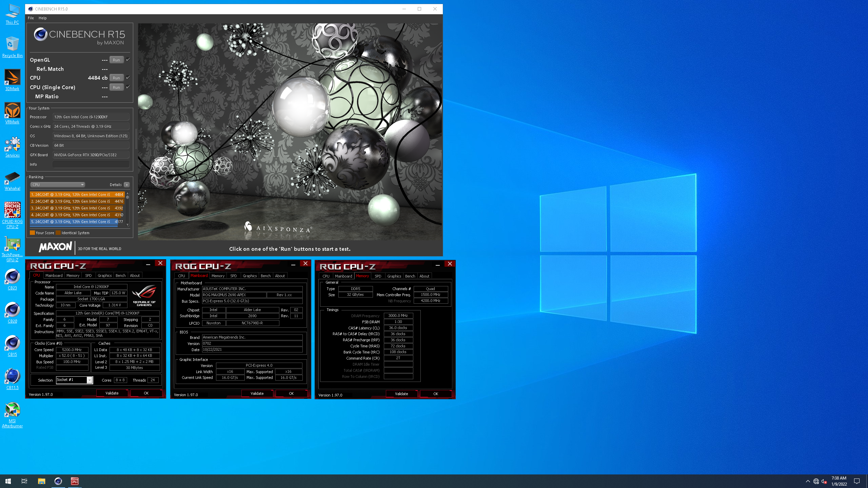Image resolution: width=868 pixels, height=488 pixels.
Task: Click the Cinebench render preview image
Action: pyautogui.click(x=290, y=132)
